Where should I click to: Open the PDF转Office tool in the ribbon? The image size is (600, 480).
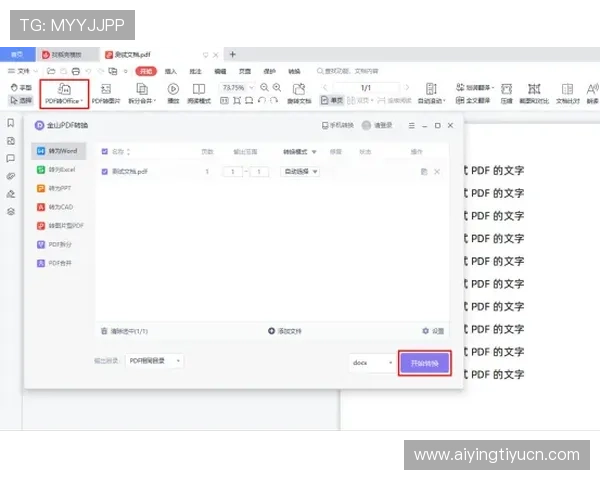(64, 94)
